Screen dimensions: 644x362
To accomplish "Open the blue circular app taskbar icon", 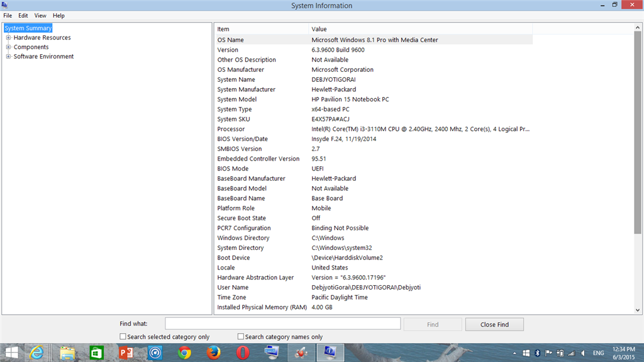I will 155,353.
